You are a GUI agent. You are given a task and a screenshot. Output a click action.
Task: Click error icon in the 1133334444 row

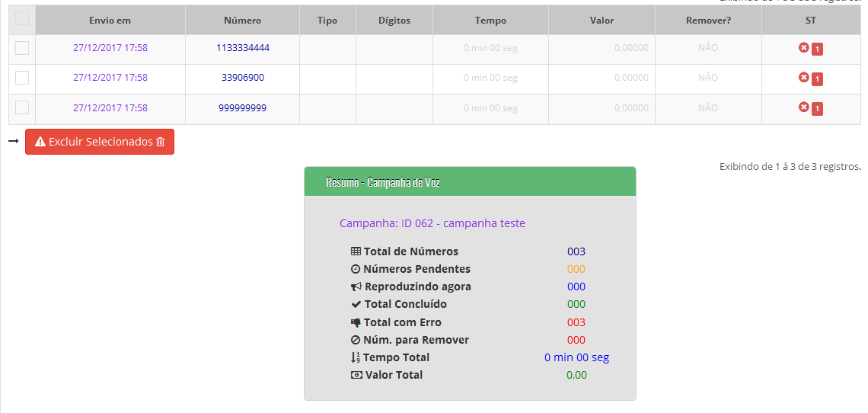tap(803, 48)
